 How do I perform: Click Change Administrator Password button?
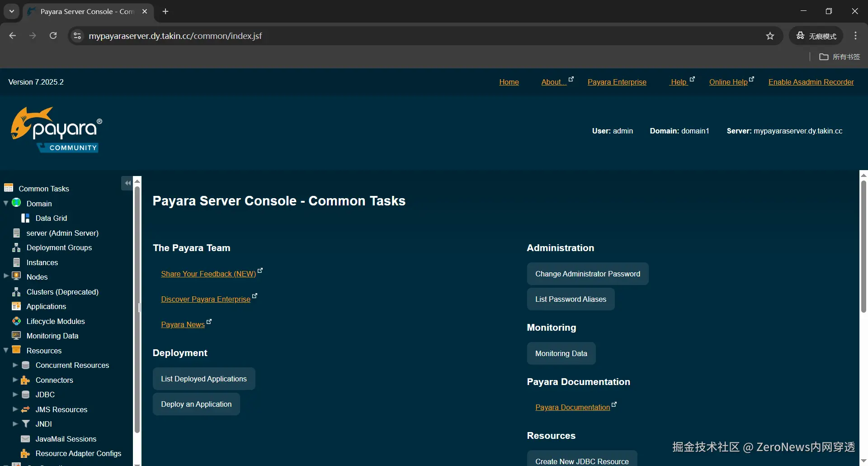(588, 274)
